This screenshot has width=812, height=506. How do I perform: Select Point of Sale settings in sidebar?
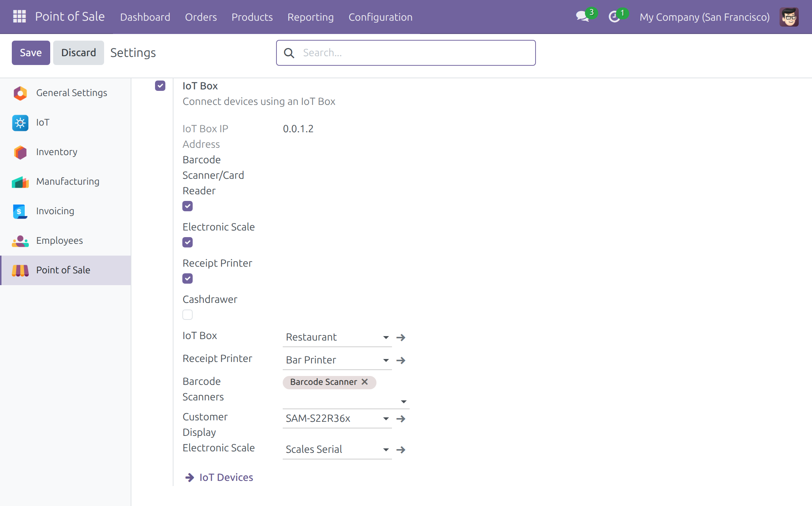(x=66, y=270)
